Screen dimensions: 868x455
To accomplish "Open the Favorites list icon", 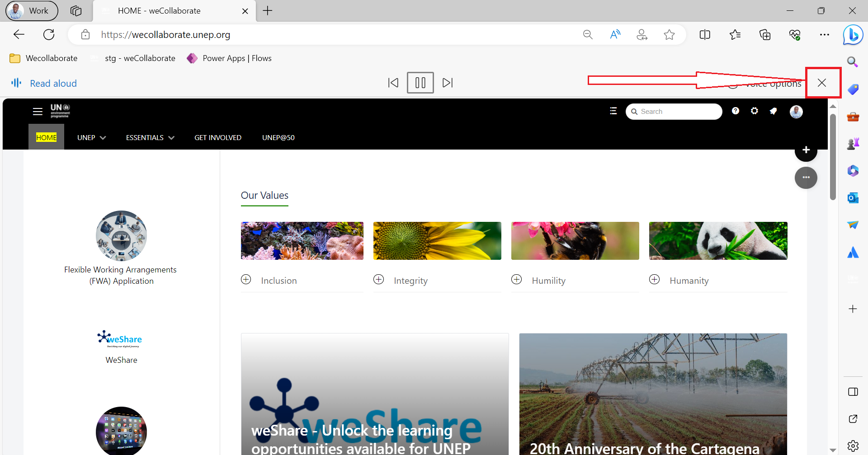I will click(735, 35).
